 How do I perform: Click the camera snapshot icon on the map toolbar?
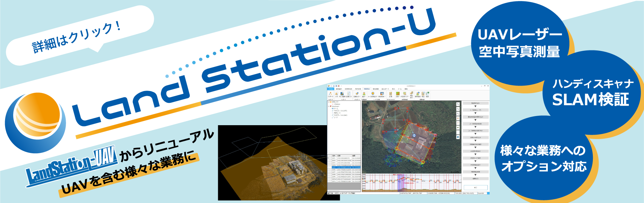(x=458, y=137)
